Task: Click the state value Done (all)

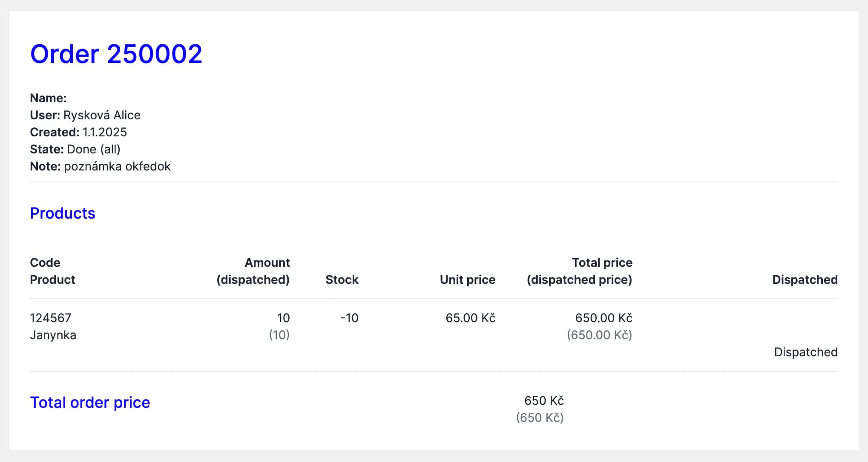Action: 94,149
